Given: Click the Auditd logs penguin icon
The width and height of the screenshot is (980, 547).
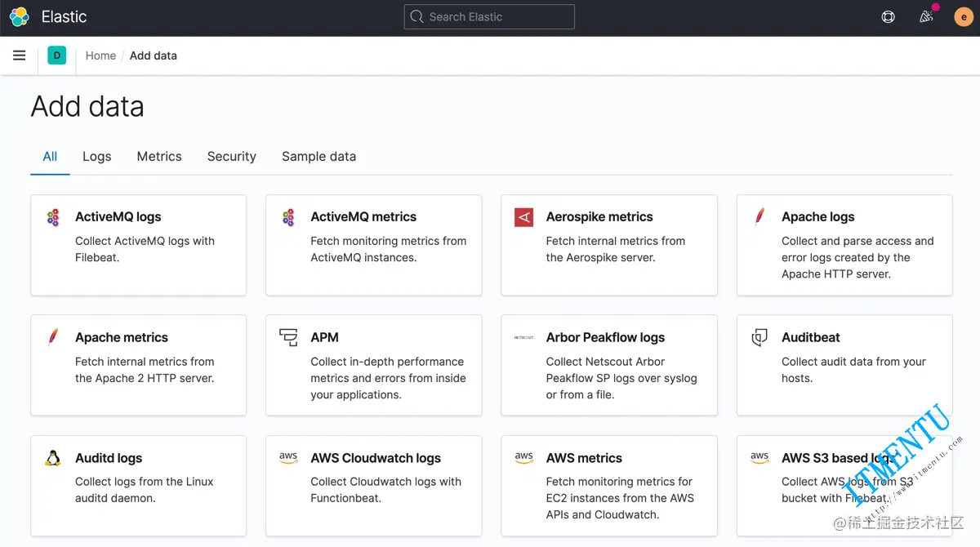Looking at the screenshot, I should (53, 458).
